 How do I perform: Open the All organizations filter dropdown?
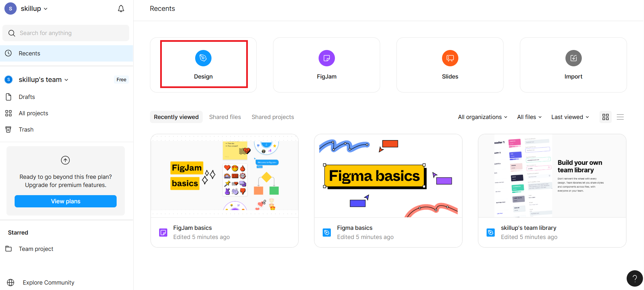coord(482,117)
